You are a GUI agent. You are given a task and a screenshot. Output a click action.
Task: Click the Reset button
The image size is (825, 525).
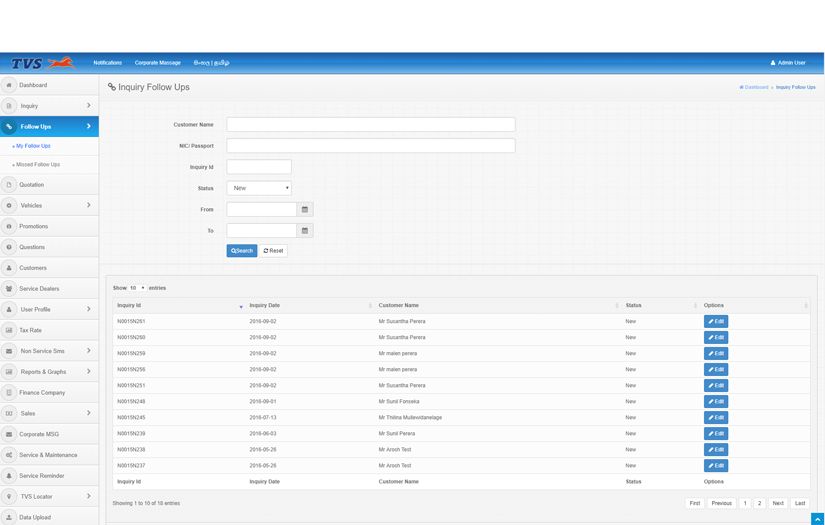click(x=273, y=251)
